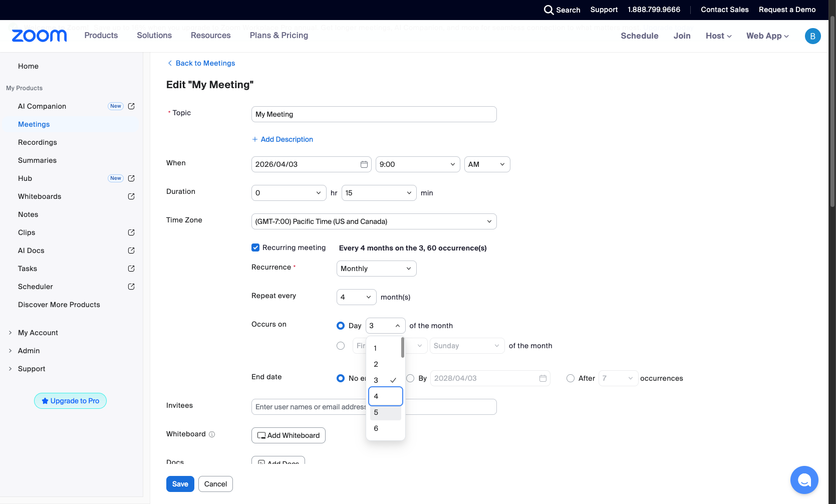
Task: Open the Repeat every months dropdown
Action: tap(357, 297)
